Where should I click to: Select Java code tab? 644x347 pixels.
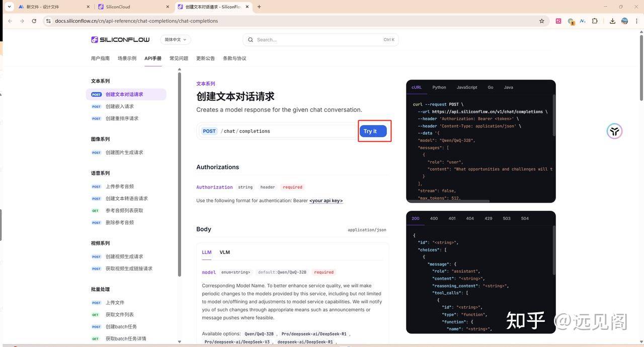509,88
